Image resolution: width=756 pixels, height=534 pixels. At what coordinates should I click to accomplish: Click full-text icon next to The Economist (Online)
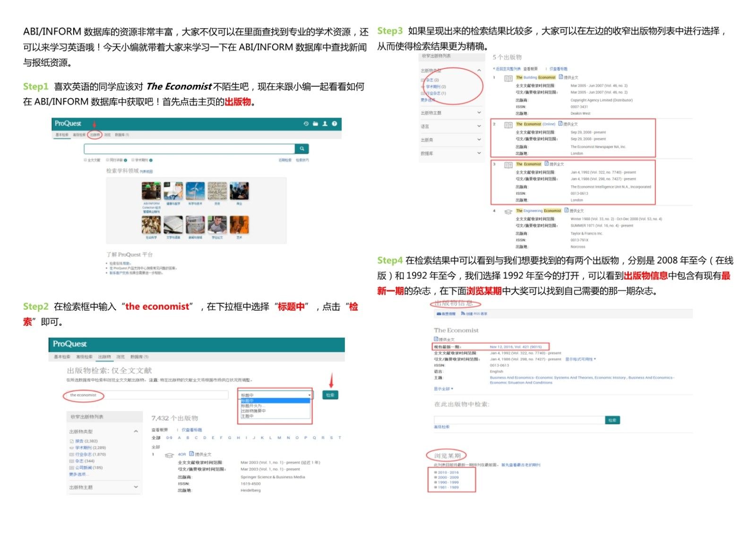coord(560,123)
